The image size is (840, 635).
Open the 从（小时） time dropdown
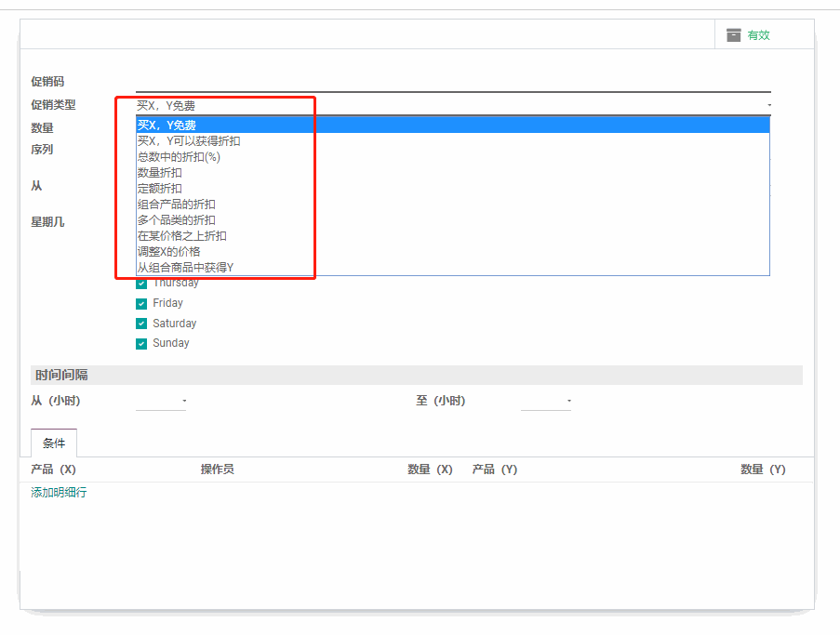coord(161,401)
